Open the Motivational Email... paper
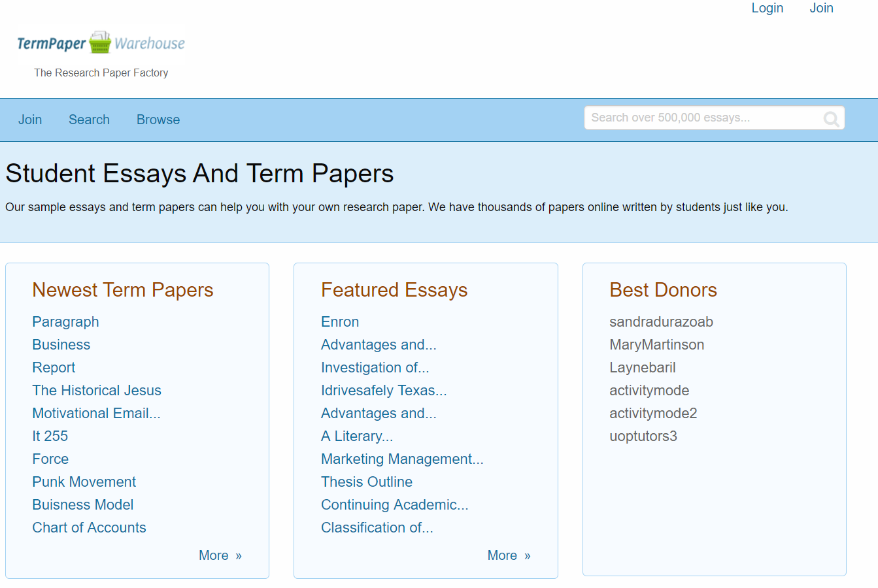The width and height of the screenshot is (878, 588). point(96,413)
